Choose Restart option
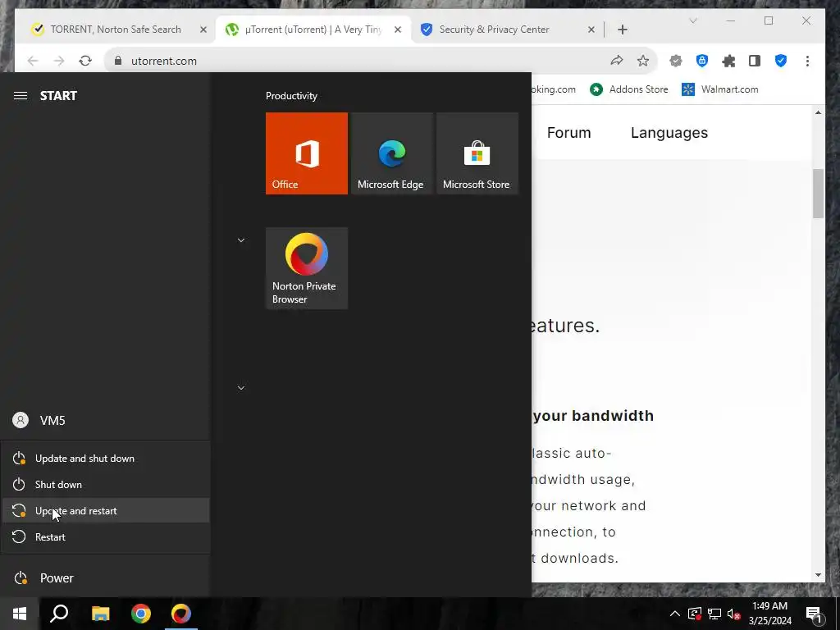Image resolution: width=840 pixels, height=630 pixels. [106, 536]
